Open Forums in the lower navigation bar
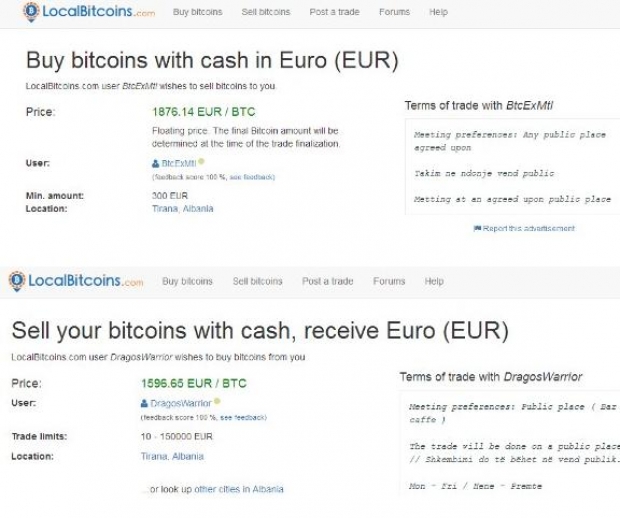This screenshot has height=518, width=620. point(389,281)
